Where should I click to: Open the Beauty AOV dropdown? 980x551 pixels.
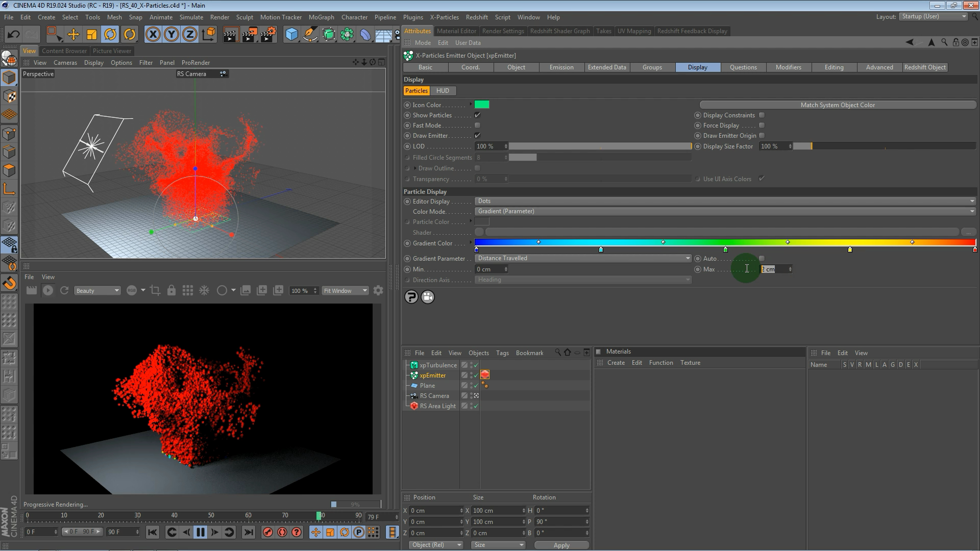[x=97, y=291]
